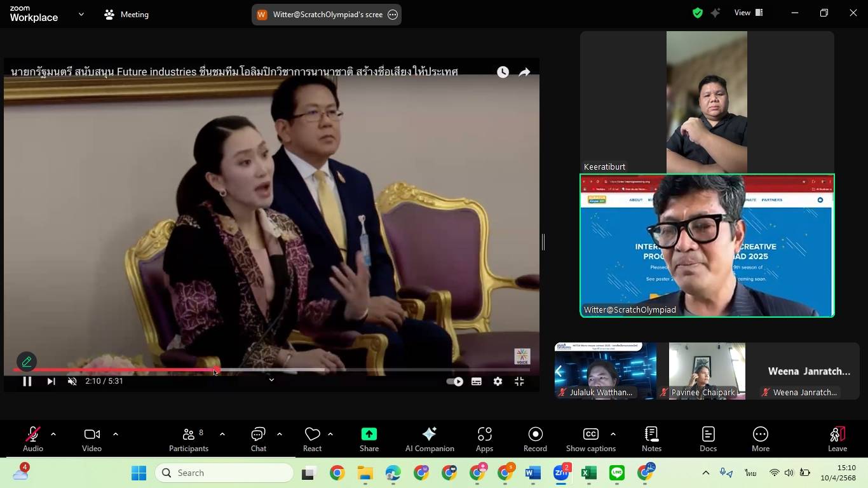Open the screen share options ellipsis
This screenshot has height=488, width=868.
point(393,15)
